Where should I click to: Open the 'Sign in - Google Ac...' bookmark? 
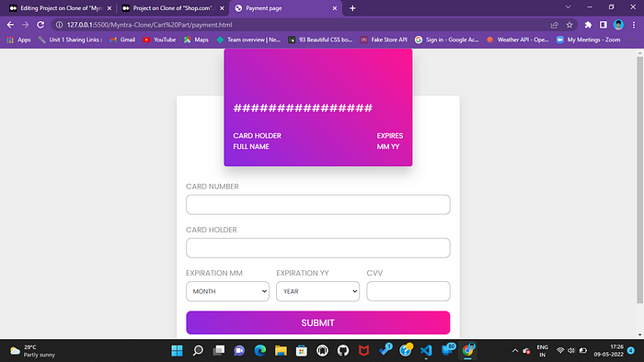(447, 40)
